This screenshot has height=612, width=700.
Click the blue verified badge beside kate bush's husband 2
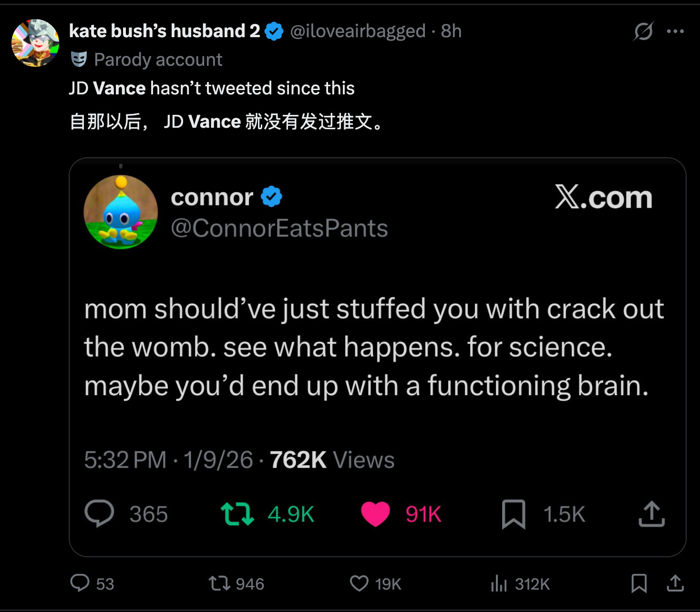(x=274, y=31)
